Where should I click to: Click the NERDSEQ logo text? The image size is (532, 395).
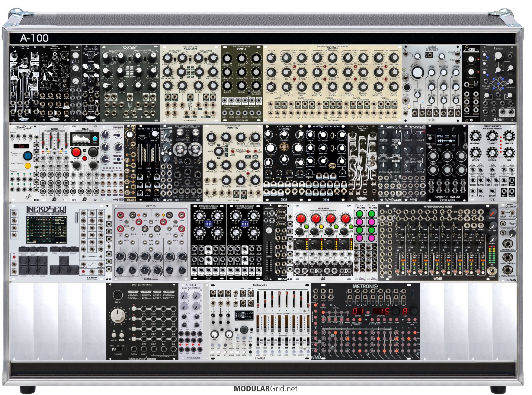(x=46, y=209)
